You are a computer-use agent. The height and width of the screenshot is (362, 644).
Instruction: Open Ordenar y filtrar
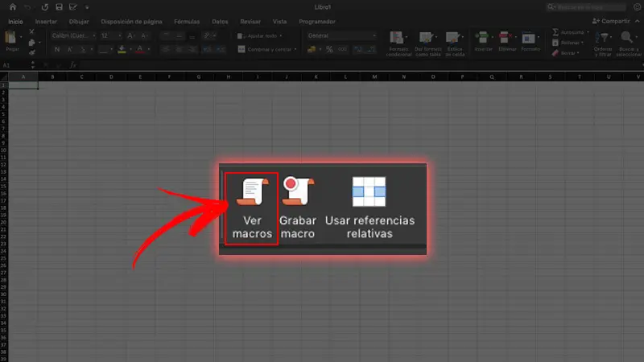(x=602, y=43)
